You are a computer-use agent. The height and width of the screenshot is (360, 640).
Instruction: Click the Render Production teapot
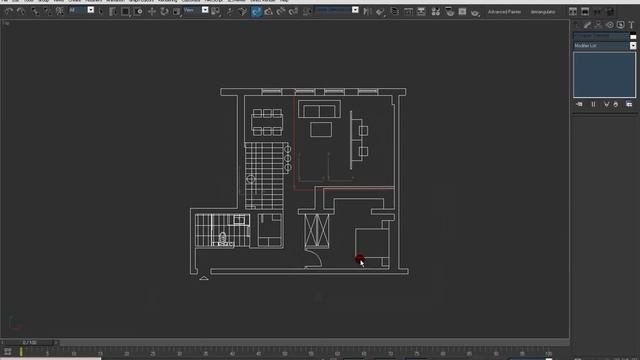coord(475,13)
